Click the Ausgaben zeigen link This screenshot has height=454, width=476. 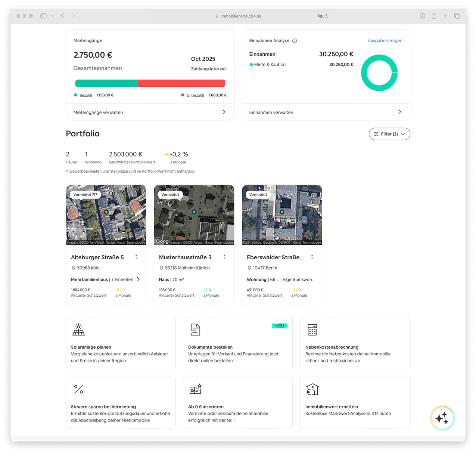(x=385, y=41)
